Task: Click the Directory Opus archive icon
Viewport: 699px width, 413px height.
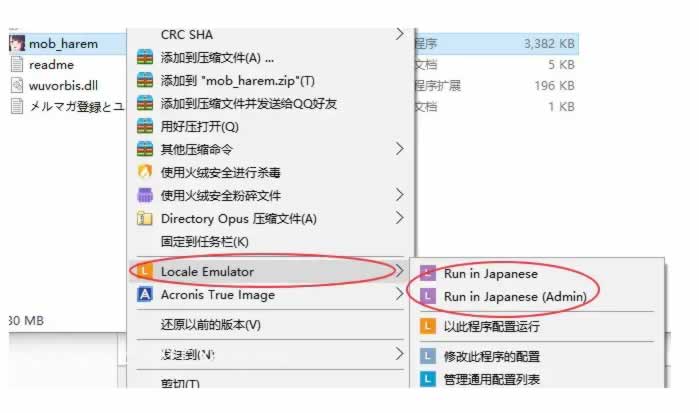Action: [146, 218]
